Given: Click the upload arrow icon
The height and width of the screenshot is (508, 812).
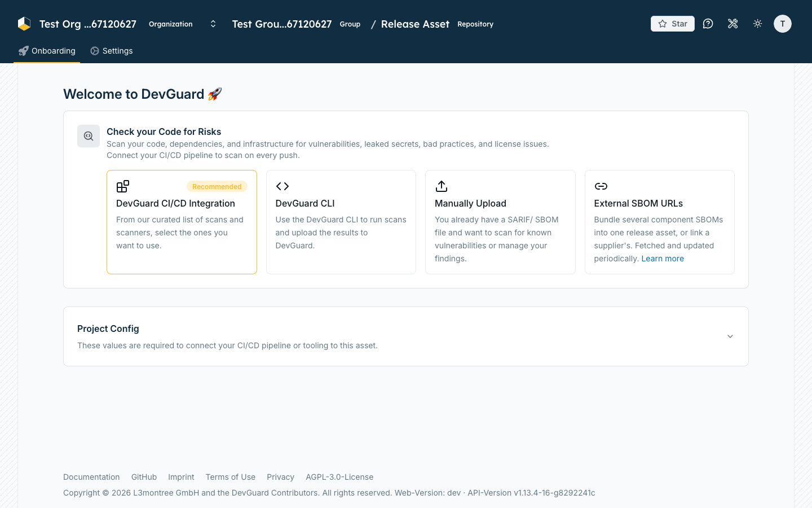Looking at the screenshot, I should pos(442,186).
